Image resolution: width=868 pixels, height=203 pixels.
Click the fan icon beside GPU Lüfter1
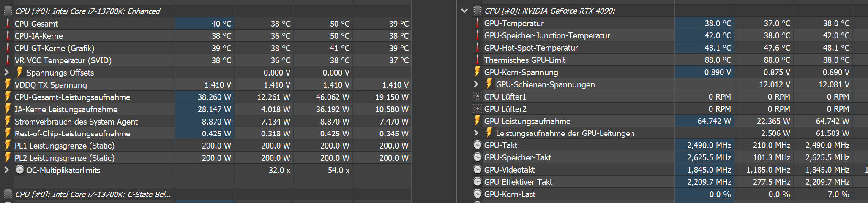click(x=478, y=97)
